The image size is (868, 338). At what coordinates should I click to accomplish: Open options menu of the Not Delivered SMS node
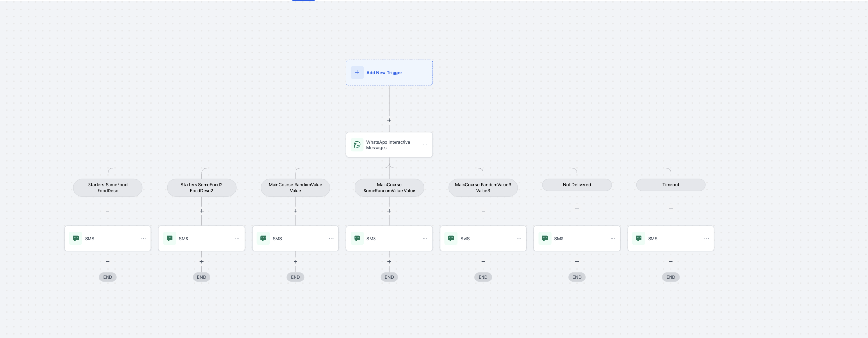coord(612,239)
